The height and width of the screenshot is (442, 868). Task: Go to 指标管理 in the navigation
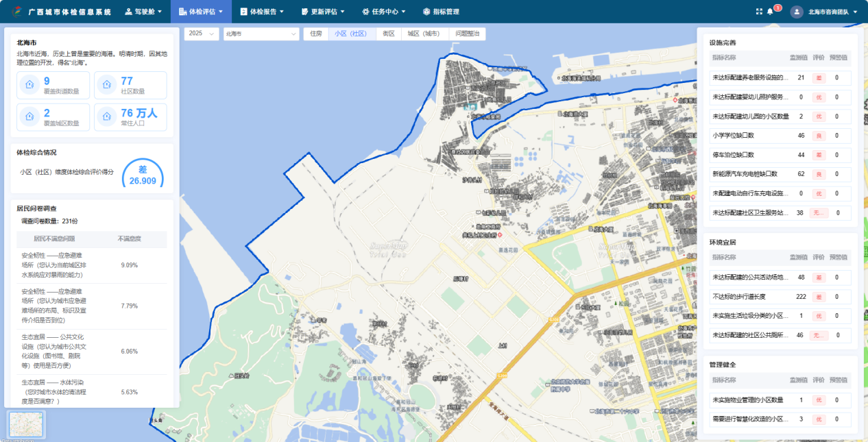pyautogui.click(x=441, y=12)
